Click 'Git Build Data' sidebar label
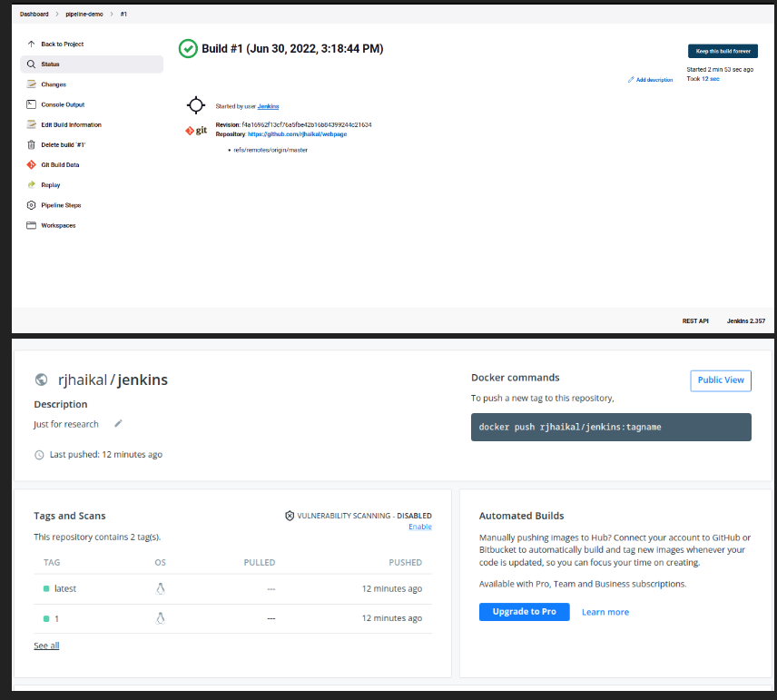This screenshot has height=700, width=777. click(60, 165)
